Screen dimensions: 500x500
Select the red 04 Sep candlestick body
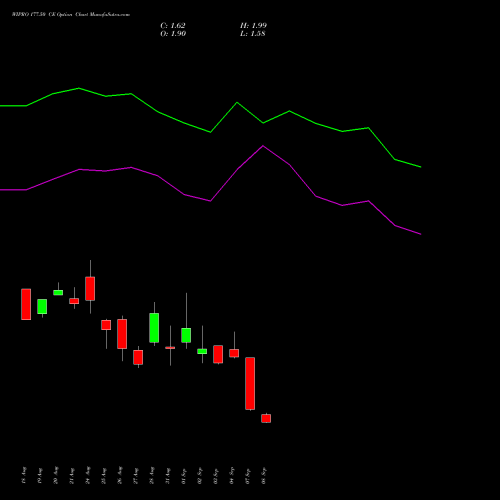(234, 353)
